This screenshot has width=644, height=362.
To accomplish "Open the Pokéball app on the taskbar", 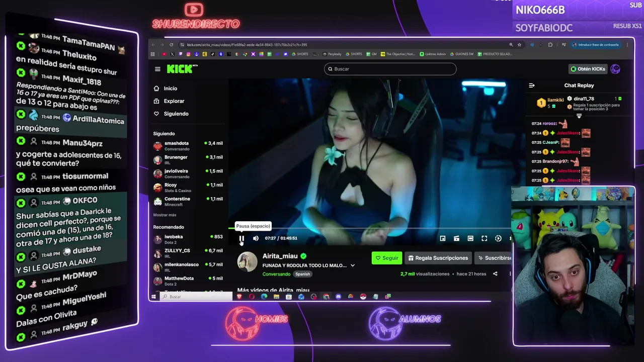I will click(363, 297).
